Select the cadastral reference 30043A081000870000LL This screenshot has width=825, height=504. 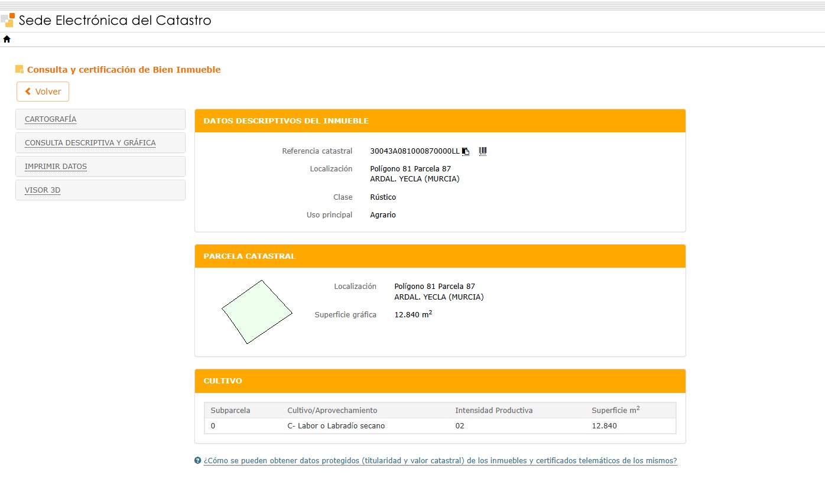tap(414, 151)
